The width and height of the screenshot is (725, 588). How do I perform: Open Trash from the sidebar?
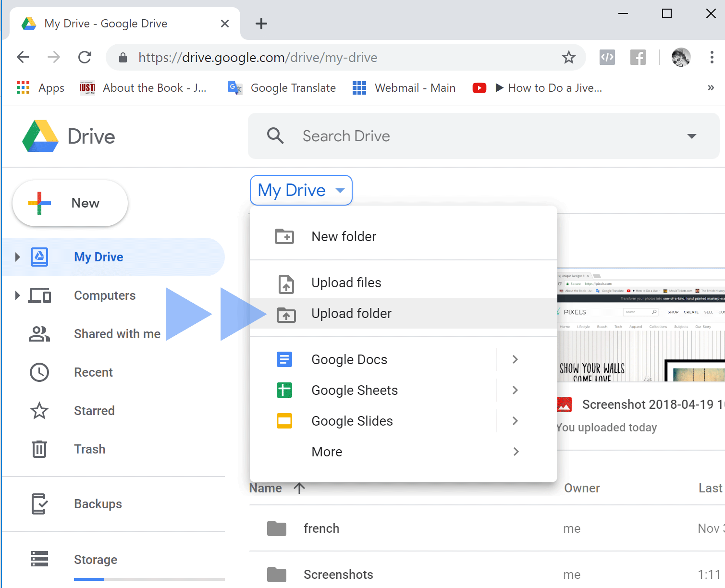pyautogui.click(x=89, y=449)
